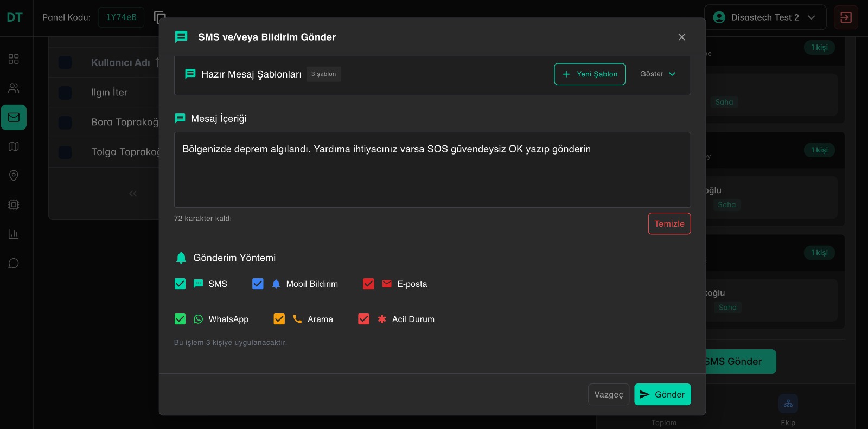Toggle the WhatsApp checkbox
Viewport: 868px width, 429px height.
pyautogui.click(x=180, y=319)
